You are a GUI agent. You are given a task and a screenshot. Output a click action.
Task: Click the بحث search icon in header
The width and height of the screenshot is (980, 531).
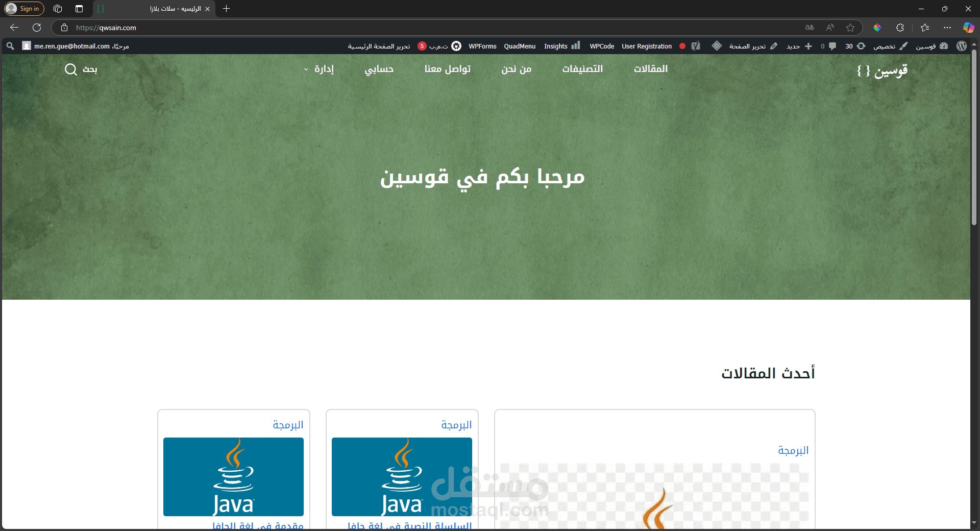point(71,69)
